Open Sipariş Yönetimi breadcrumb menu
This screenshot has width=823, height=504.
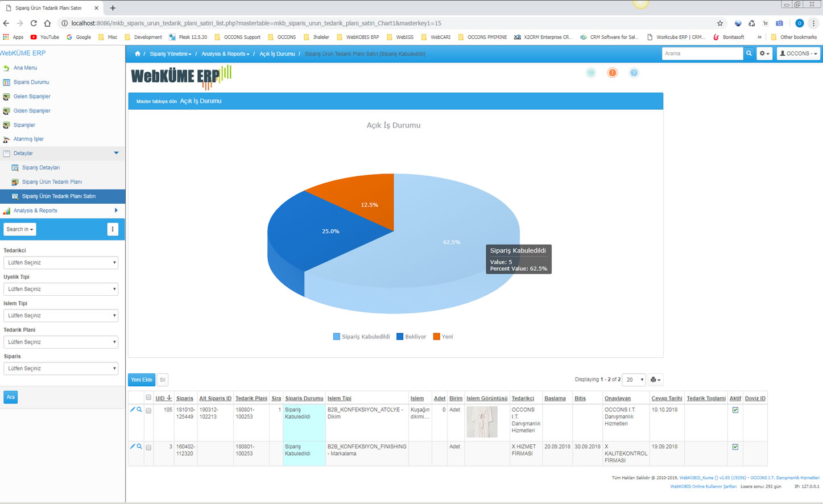point(171,54)
